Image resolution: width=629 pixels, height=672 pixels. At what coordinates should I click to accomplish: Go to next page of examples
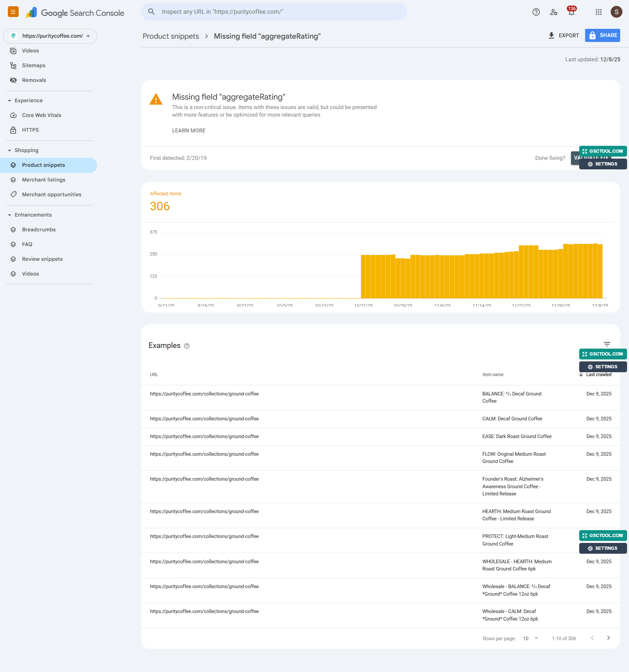(608, 638)
